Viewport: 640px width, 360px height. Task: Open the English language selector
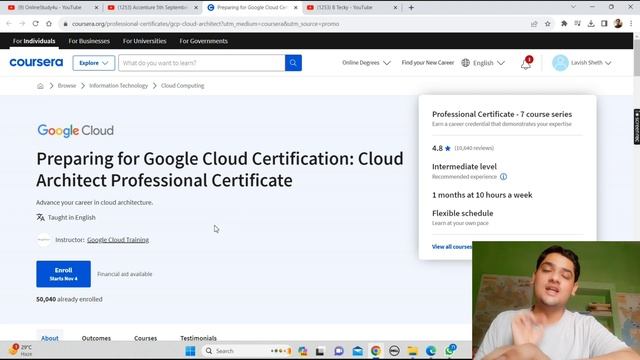tap(483, 63)
